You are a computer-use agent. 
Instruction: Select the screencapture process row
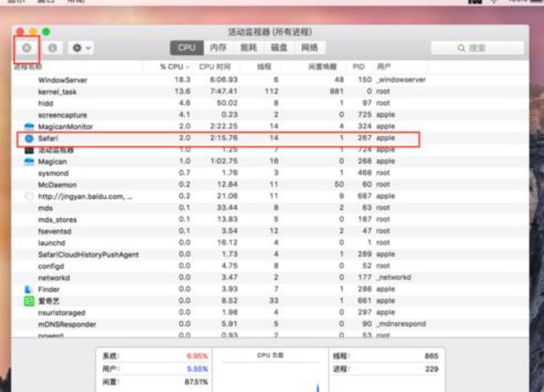[x=270, y=115]
